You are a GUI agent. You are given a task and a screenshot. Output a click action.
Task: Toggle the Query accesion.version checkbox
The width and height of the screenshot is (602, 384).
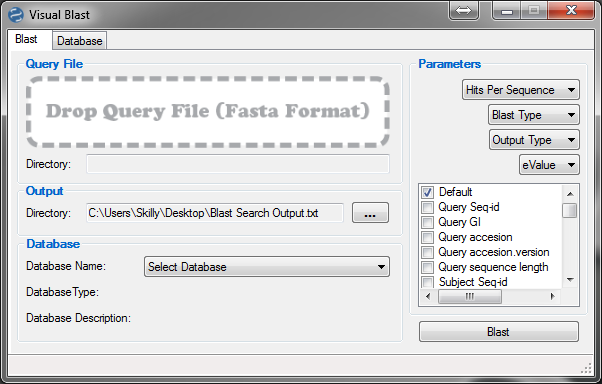pos(427,252)
